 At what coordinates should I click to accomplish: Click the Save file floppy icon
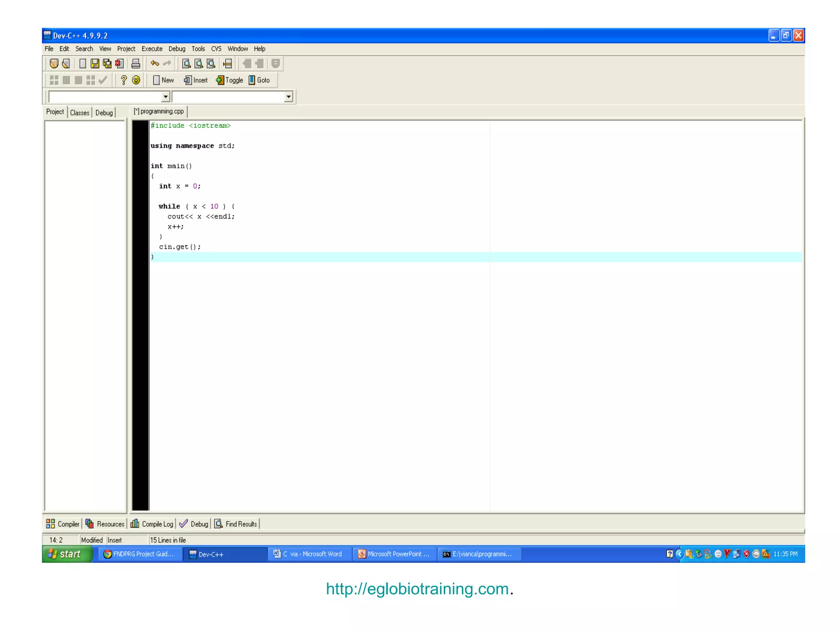(x=95, y=64)
